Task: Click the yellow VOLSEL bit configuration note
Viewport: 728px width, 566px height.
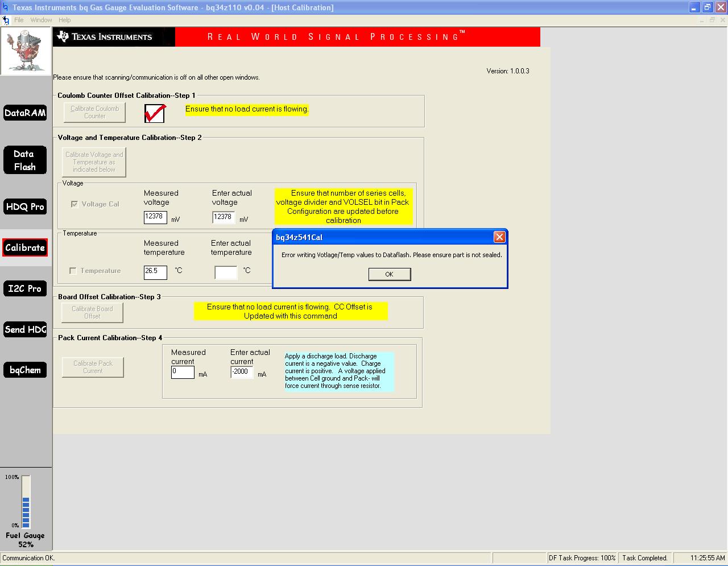Action: point(343,206)
